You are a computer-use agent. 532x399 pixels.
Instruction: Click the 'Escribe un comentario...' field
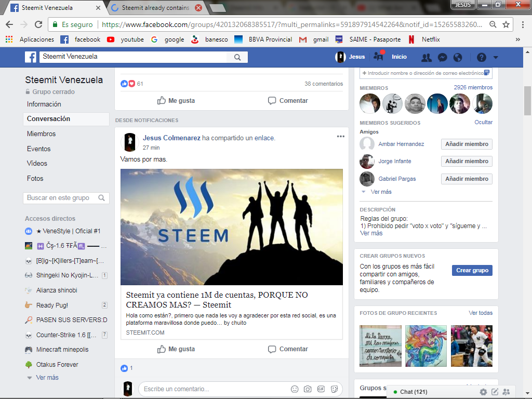point(214,389)
